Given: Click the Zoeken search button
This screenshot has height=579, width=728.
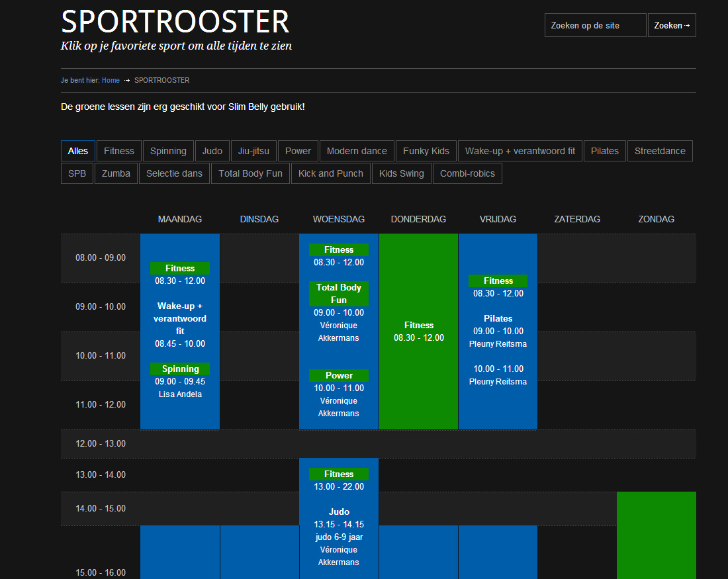Looking at the screenshot, I should click(x=671, y=25).
